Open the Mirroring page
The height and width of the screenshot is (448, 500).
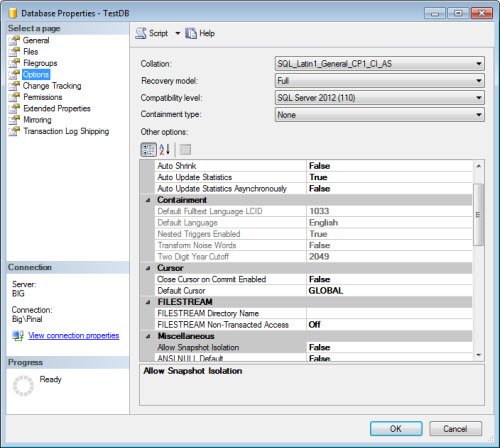pyautogui.click(x=37, y=120)
